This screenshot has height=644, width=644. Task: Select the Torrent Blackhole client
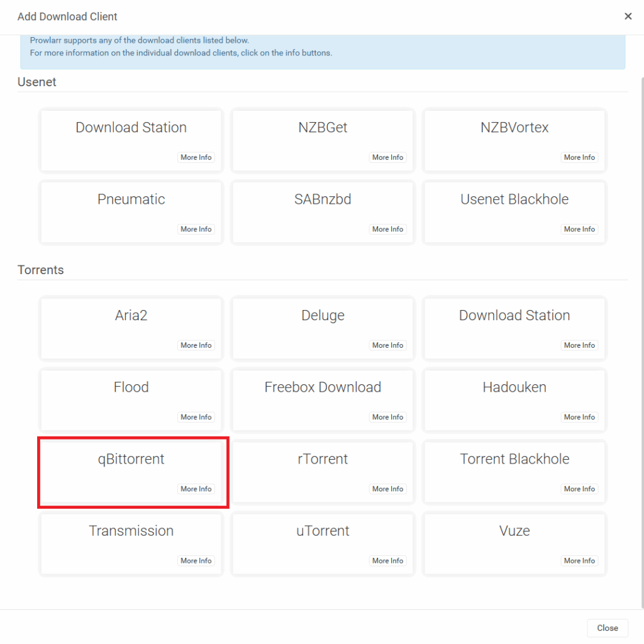coord(514,472)
